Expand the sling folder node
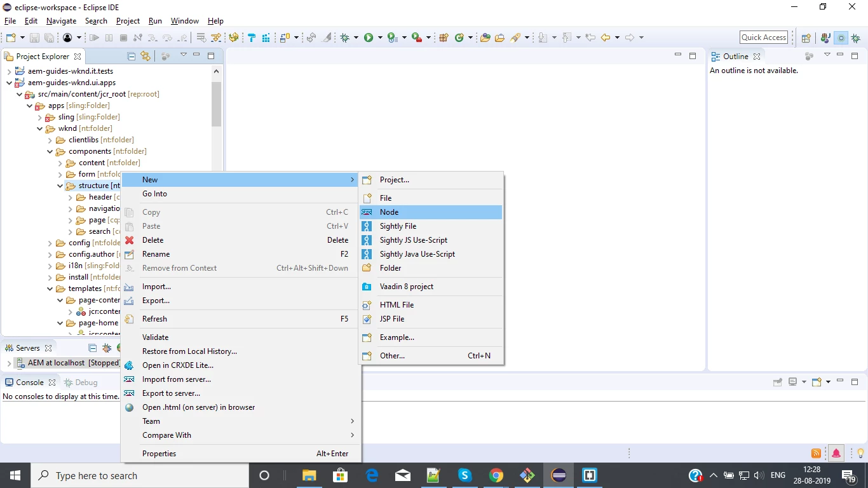868x488 pixels. click(x=39, y=117)
